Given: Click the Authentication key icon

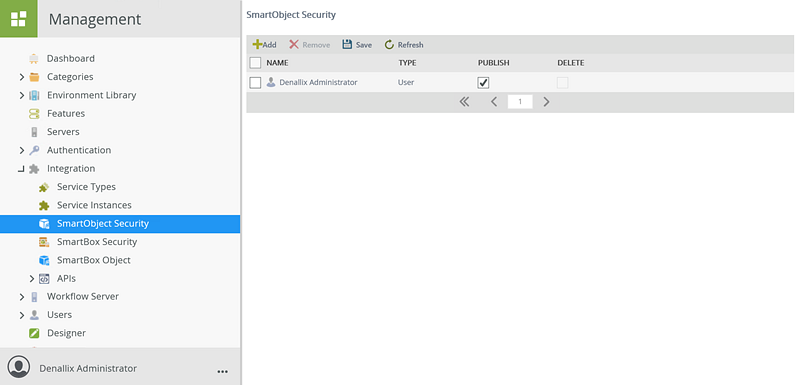Looking at the screenshot, I should 34,150.
